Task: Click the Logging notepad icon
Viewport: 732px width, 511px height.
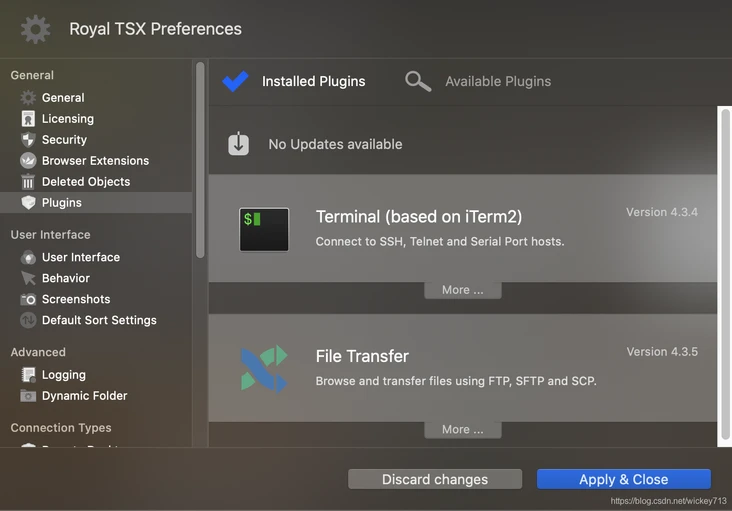Action: point(28,375)
